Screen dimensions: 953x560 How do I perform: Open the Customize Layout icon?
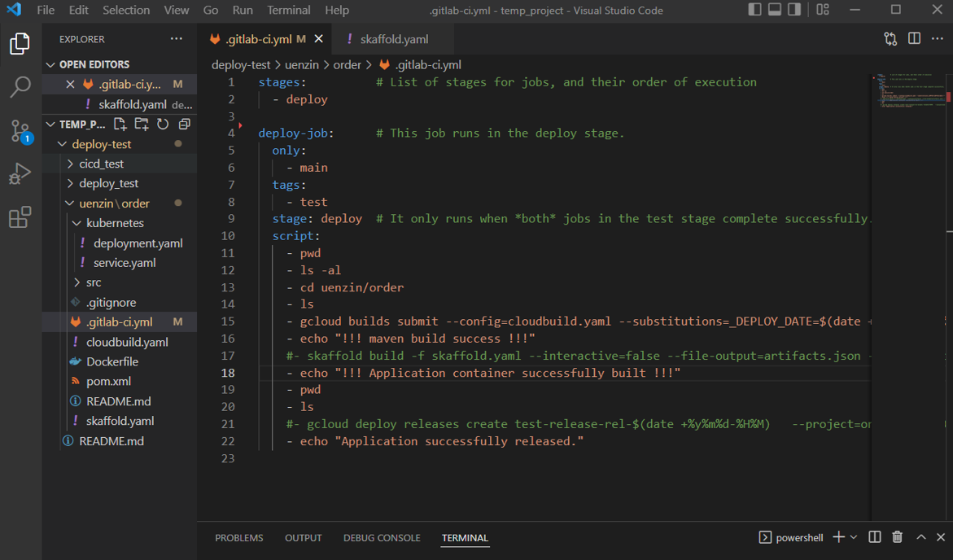(822, 10)
